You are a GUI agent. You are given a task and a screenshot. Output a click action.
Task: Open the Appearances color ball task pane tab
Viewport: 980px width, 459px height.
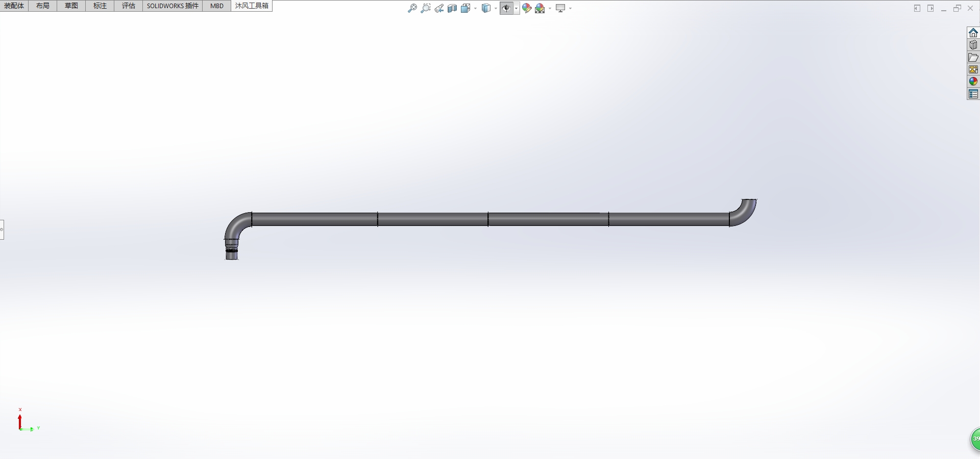pyautogui.click(x=973, y=82)
